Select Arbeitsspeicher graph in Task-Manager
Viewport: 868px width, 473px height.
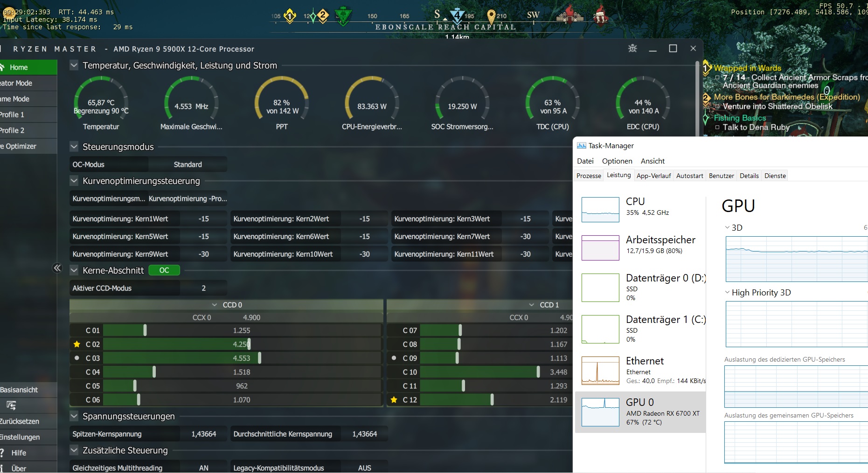point(600,248)
